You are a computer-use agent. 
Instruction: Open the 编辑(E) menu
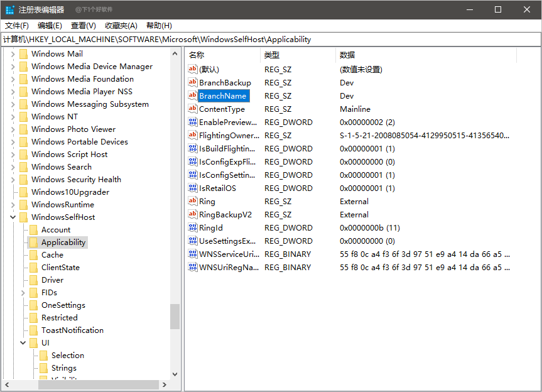[50, 26]
